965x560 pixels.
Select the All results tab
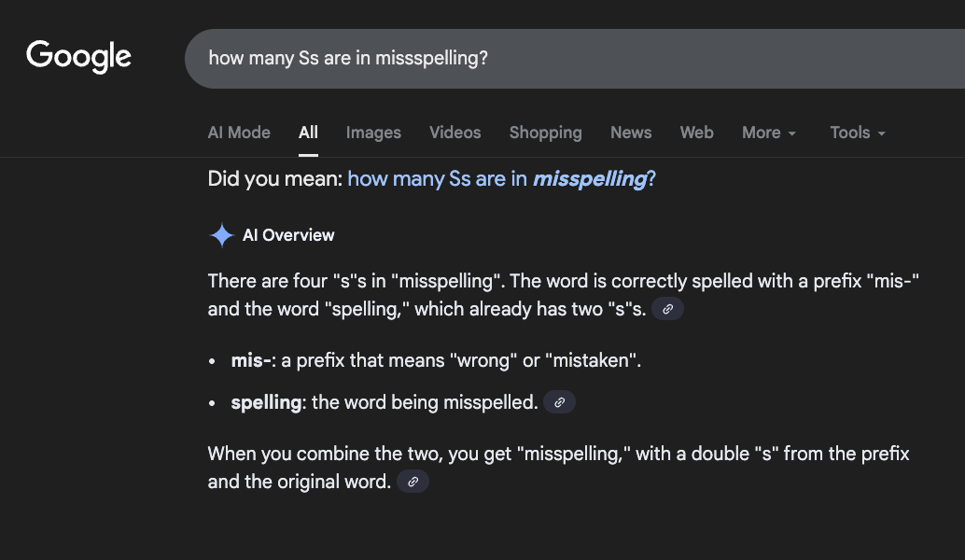point(308,133)
